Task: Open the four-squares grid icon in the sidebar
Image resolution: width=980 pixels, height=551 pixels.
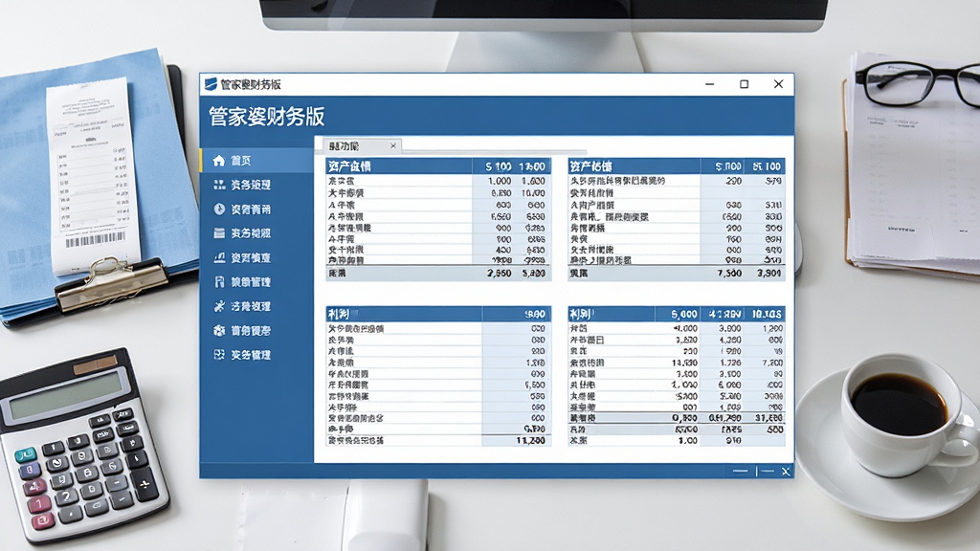Action: click(219, 185)
